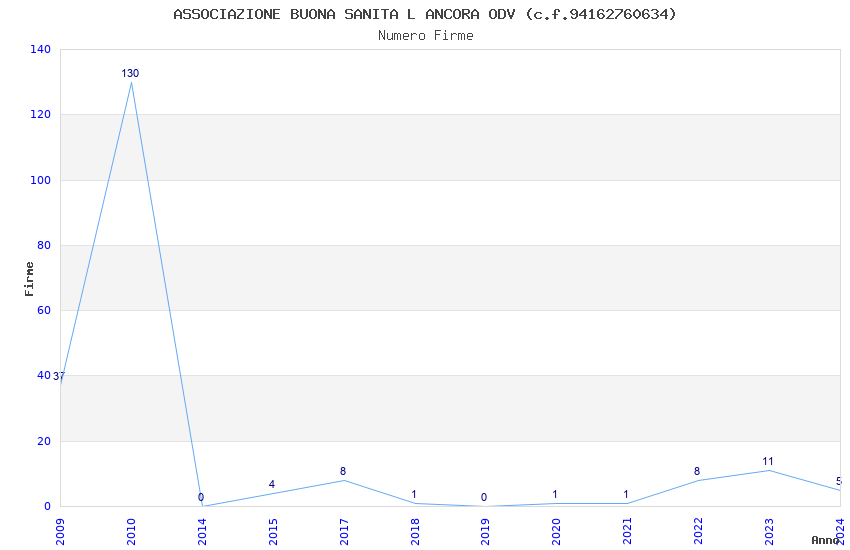Click the data value 1 above year 2021
The image size is (850, 550).
coord(626,494)
